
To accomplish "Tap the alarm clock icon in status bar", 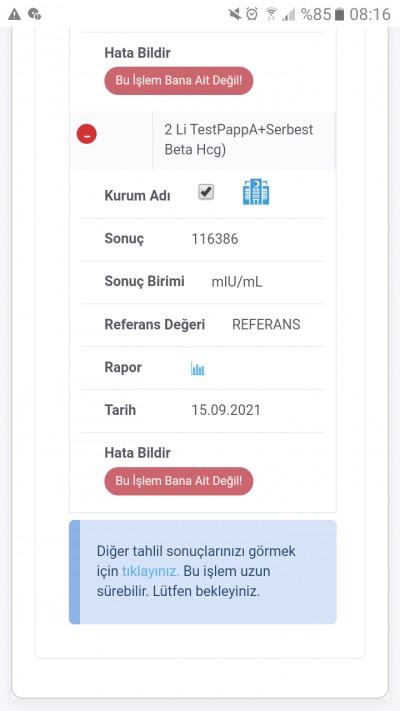I will (252, 15).
